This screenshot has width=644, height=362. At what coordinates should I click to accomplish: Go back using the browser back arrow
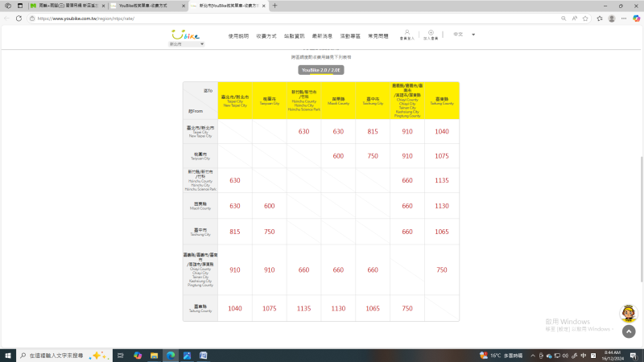[6, 19]
